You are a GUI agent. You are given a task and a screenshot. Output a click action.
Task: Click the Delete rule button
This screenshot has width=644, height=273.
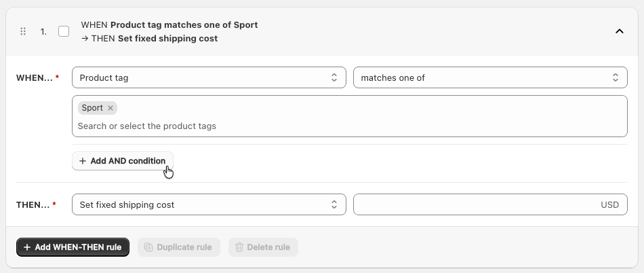[263, 247]
